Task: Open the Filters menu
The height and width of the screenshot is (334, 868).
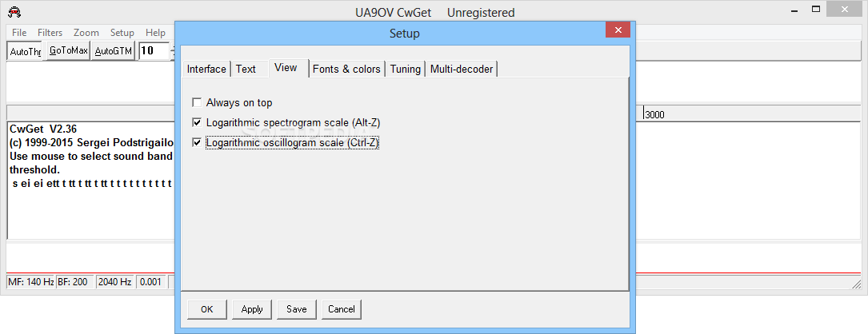Action: [50, 33]
